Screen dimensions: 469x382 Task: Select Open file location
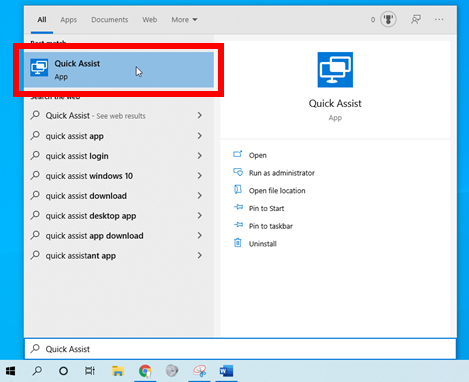click(x=277, y=191)
